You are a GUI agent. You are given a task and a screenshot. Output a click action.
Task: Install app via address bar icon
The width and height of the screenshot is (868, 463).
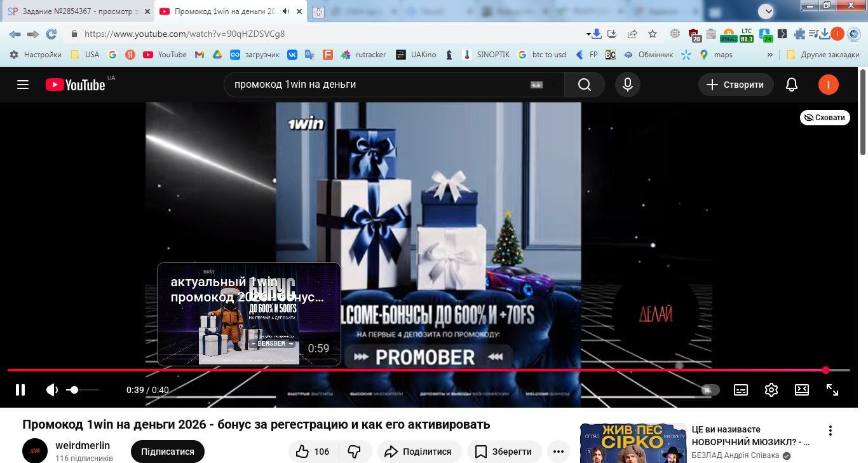pyautogui.click(x=612, y=34)
